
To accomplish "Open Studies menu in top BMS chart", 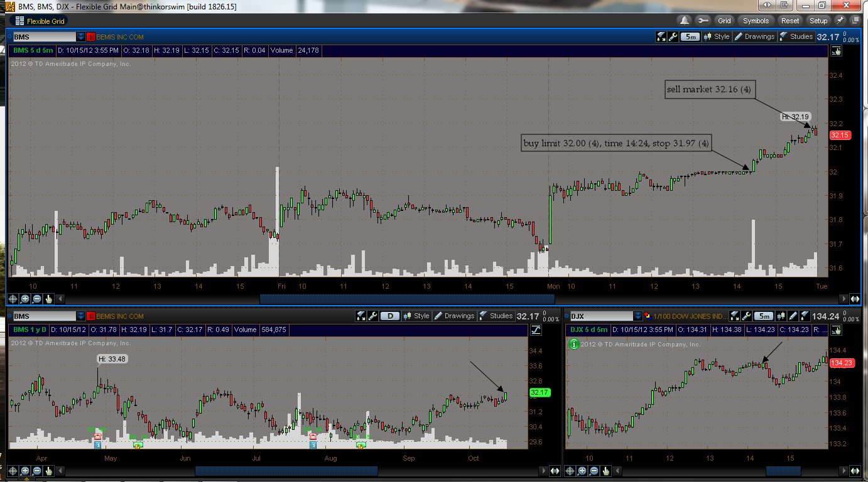I will pos(796,36).
